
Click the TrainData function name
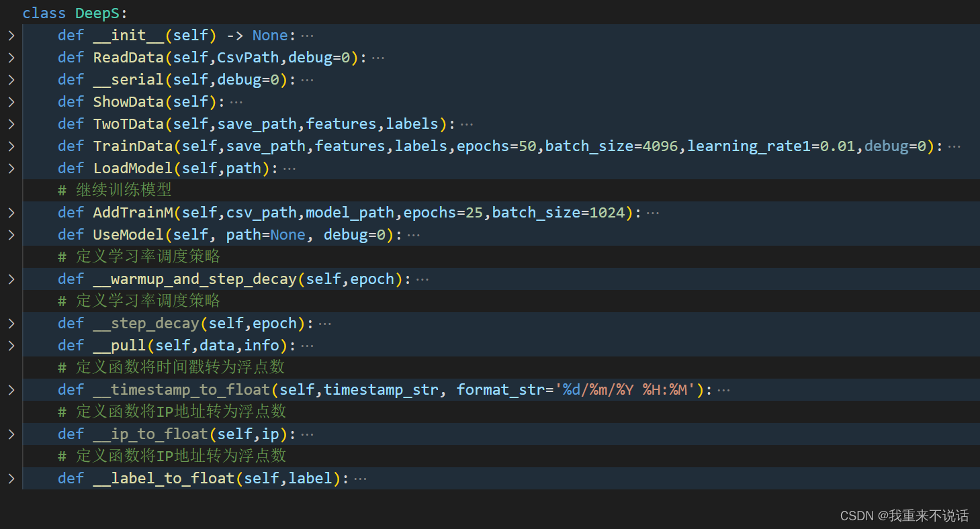coord(133,146)
